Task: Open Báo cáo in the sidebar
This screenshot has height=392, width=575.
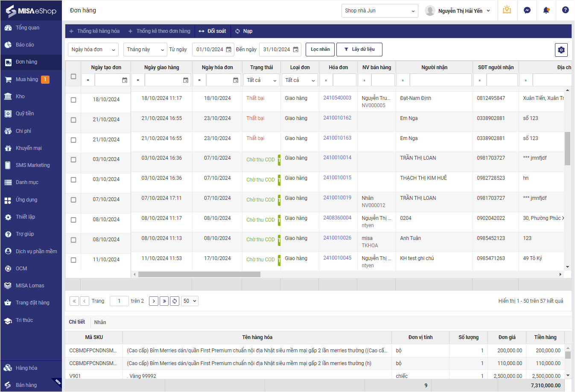Action: coord(25,45)
